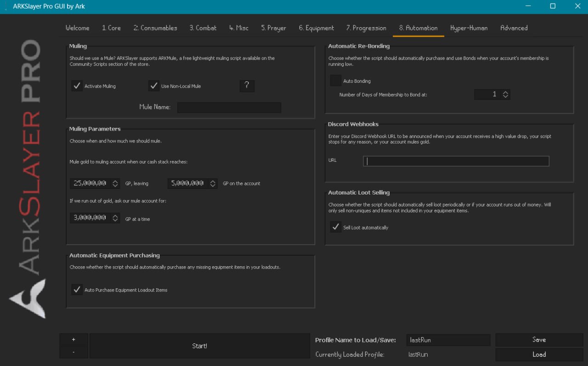Go to the Advanced tab
The image size is (588, 366).
(514, 28)
